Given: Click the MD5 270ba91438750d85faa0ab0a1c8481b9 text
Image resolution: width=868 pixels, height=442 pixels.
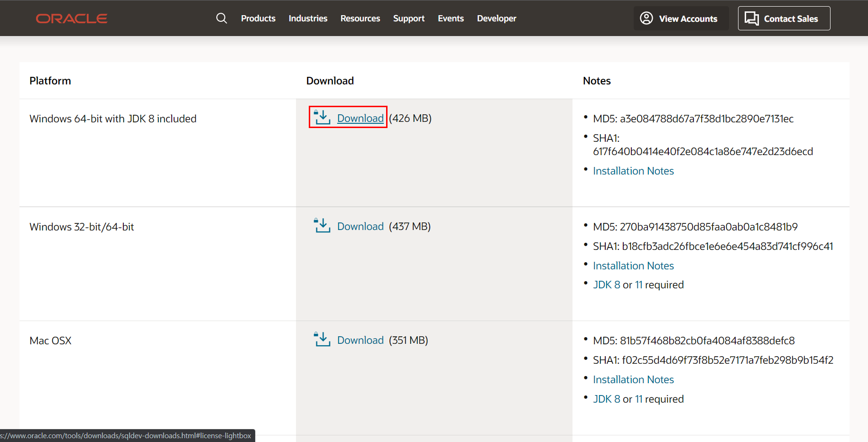Looking at the screenshot, I should pos(695,227).
